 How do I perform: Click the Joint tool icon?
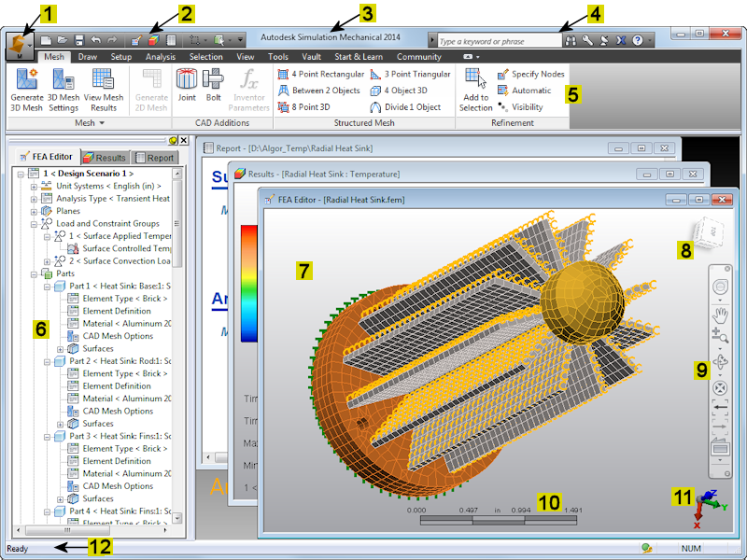186,78
